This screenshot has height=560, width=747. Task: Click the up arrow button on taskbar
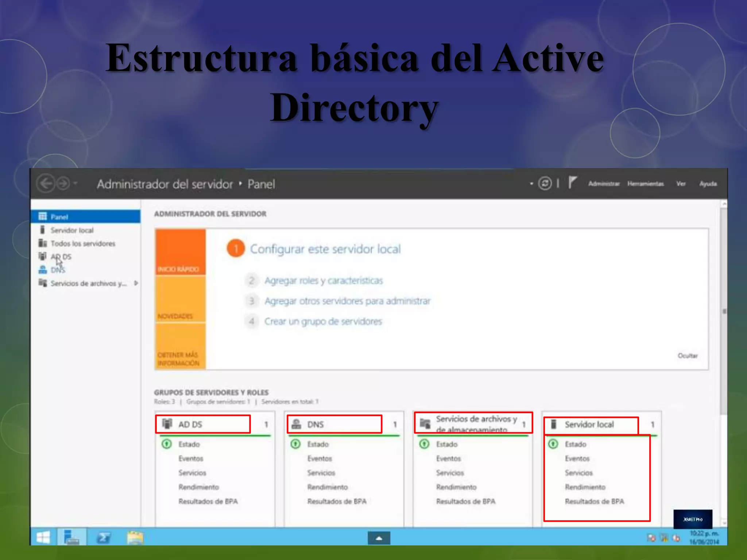(379, 538)
